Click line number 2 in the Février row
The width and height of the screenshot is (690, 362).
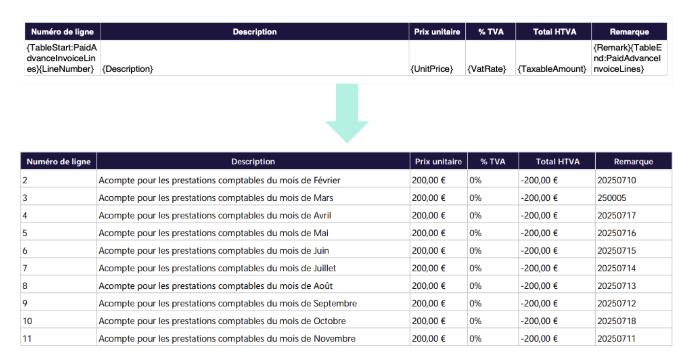(25, 180)
